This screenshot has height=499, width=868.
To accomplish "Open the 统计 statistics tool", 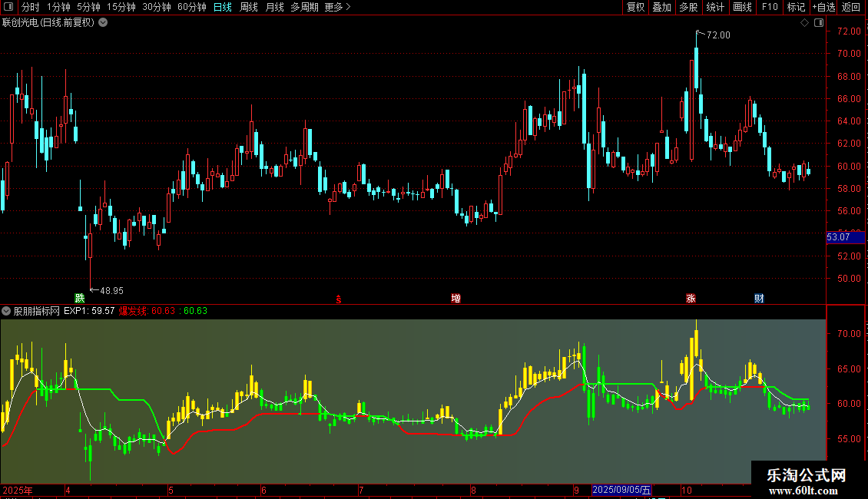I will pos(714,7).
